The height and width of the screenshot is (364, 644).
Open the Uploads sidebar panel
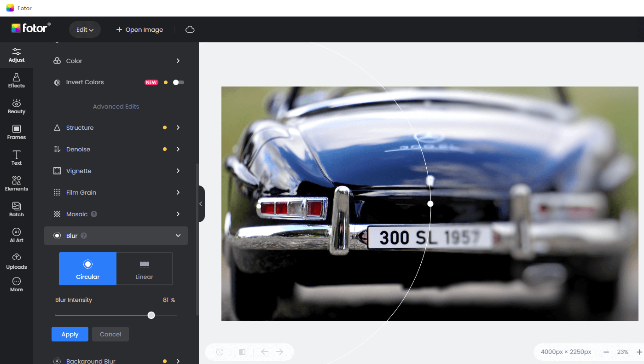pyautogui.click(x=17, y=261)
